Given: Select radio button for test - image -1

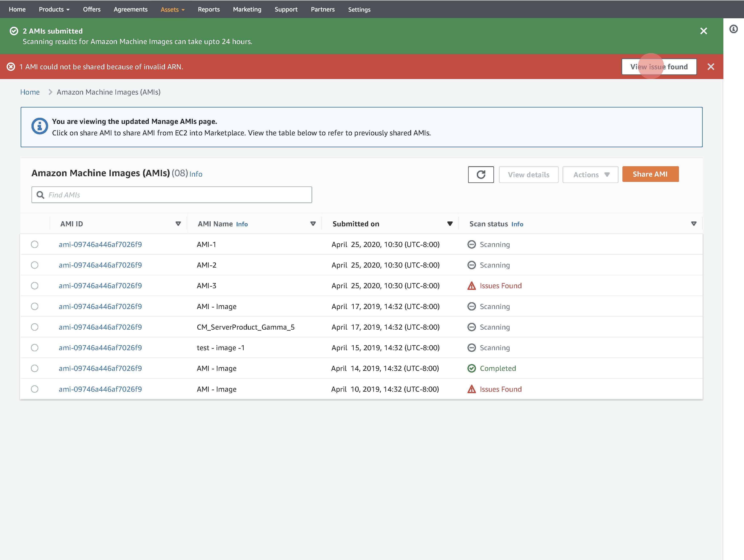Looking at the screenshot, I should tap(35, 348).
